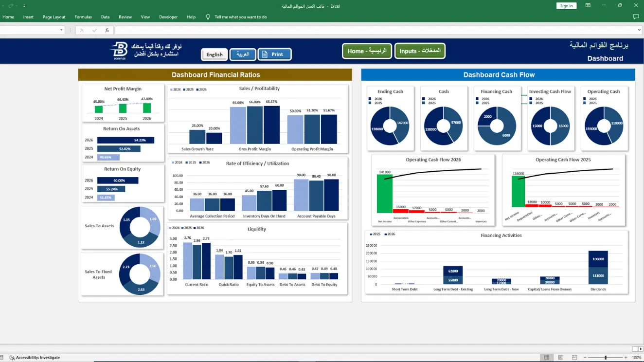
Task: Open Customize Quick Access Toolbar dropdown
Action: click(24, 6)
